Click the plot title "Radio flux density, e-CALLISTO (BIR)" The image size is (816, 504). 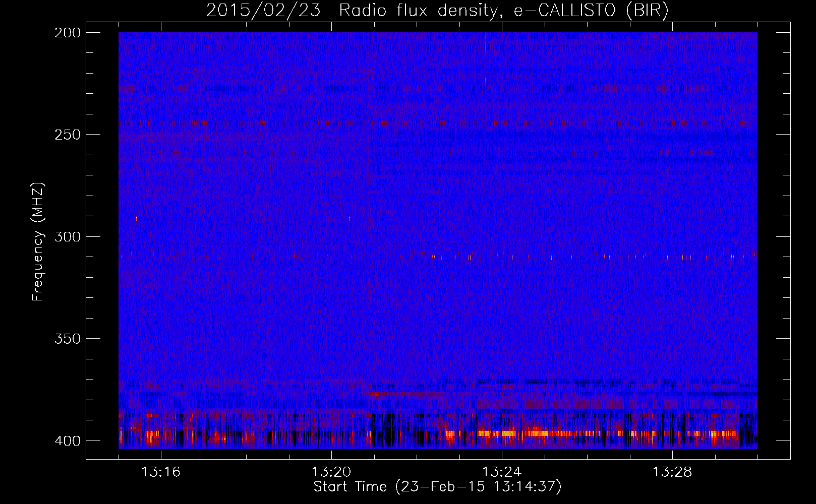[504, 11]
